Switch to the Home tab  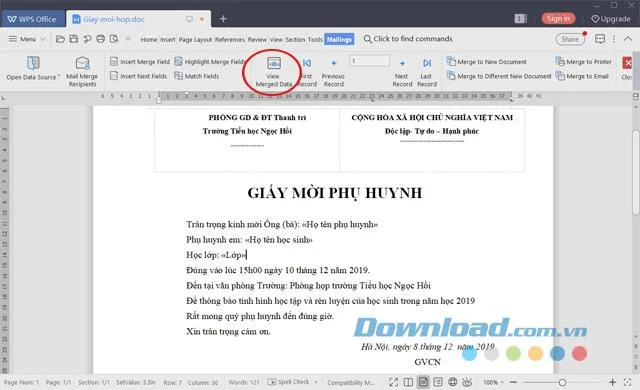[x=149, y=40]
